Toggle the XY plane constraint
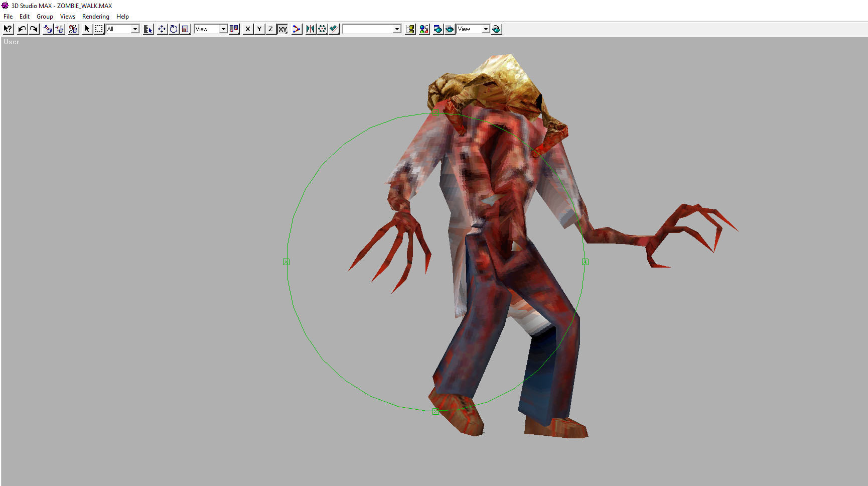The height and width of the screenshot is (486, 868). [282, 29]
